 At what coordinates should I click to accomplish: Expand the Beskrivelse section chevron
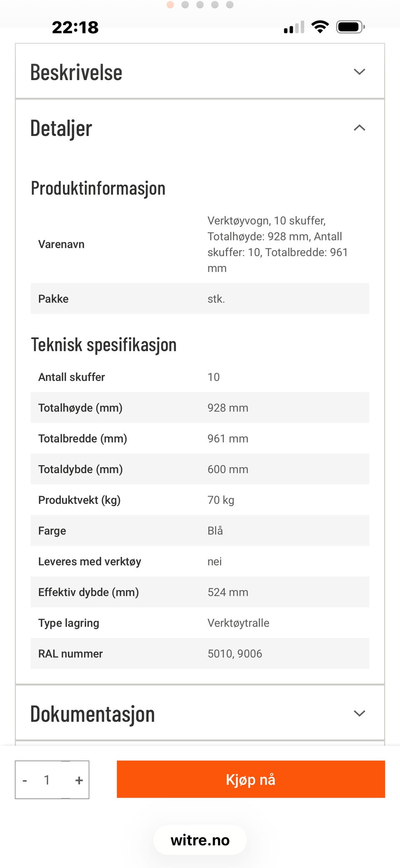coord(359,72)
